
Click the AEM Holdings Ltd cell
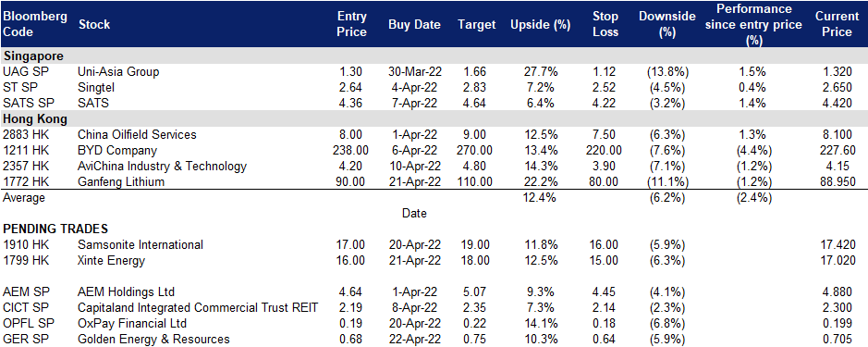click(x=127, y=291)
